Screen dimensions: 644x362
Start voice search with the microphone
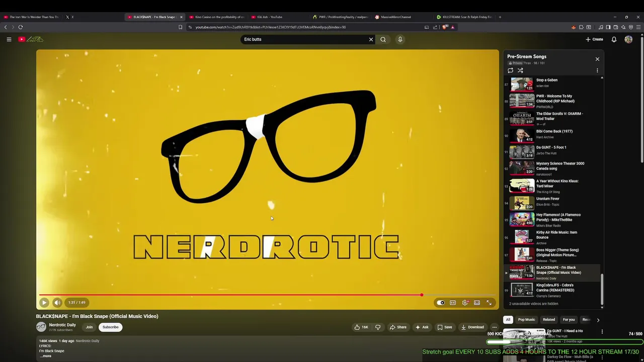400,39
